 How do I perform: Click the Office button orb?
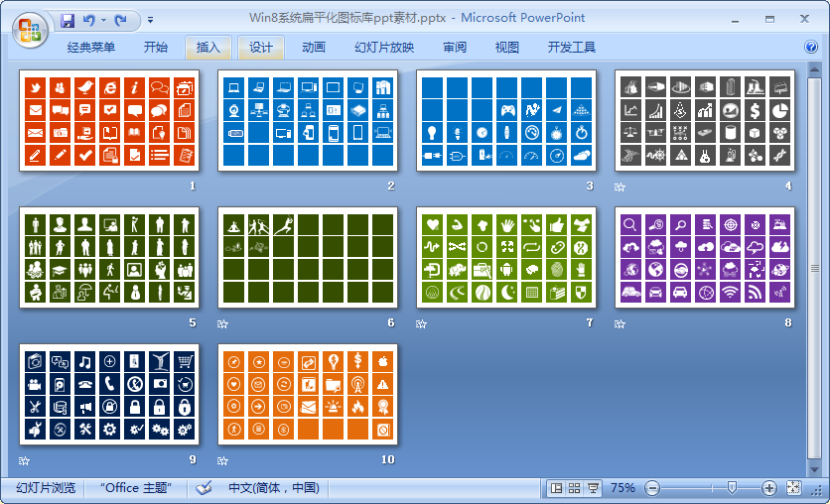(x=30, y=30)
